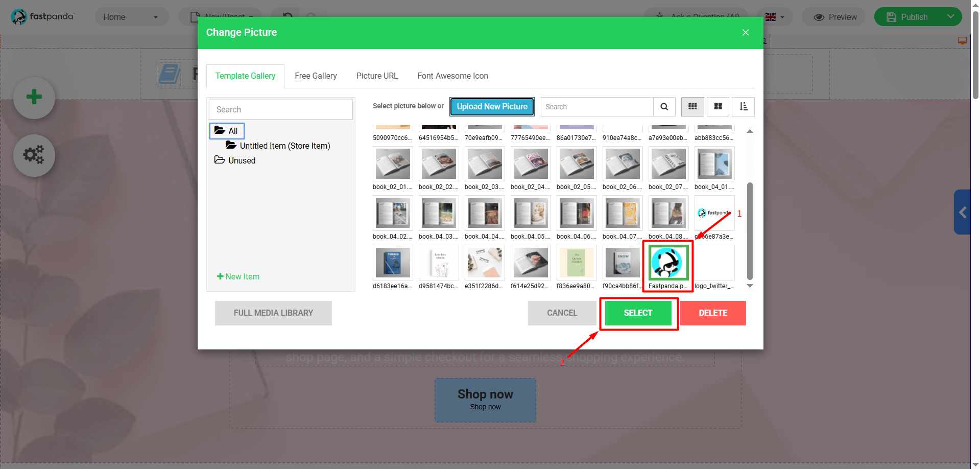Screen dimensions: 980x469
Task: Switch to the Free Gallery tab
Action: click(x=316, y=76)
